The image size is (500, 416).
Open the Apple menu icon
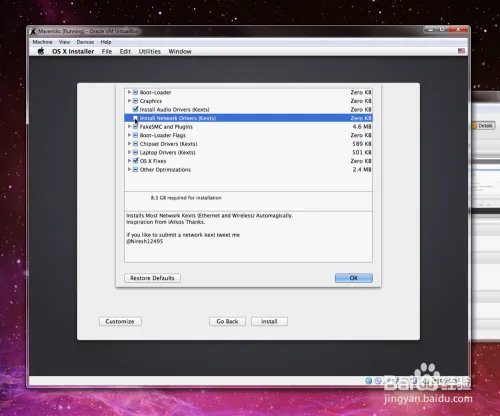(41, 51)
